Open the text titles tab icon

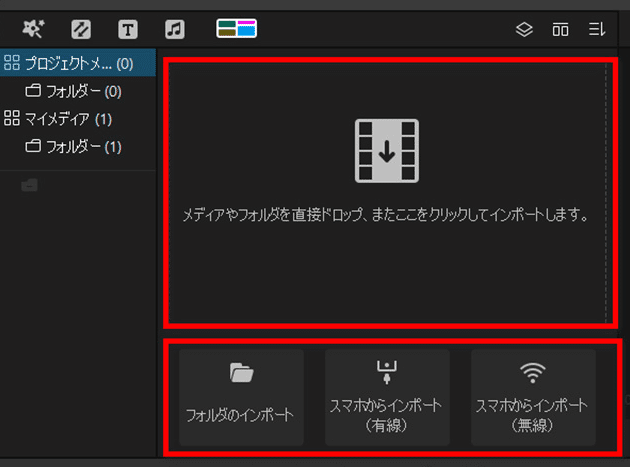click(x=128, y=29)
